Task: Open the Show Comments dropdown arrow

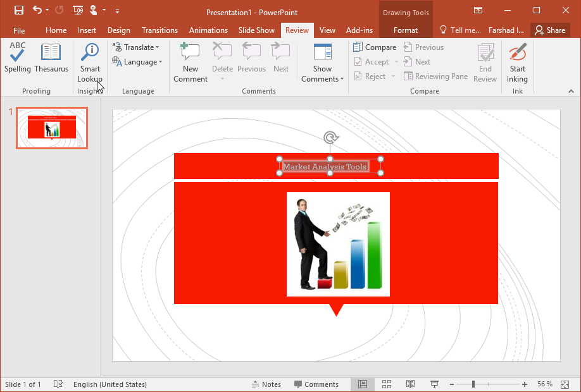Action: tap(342, 79)
